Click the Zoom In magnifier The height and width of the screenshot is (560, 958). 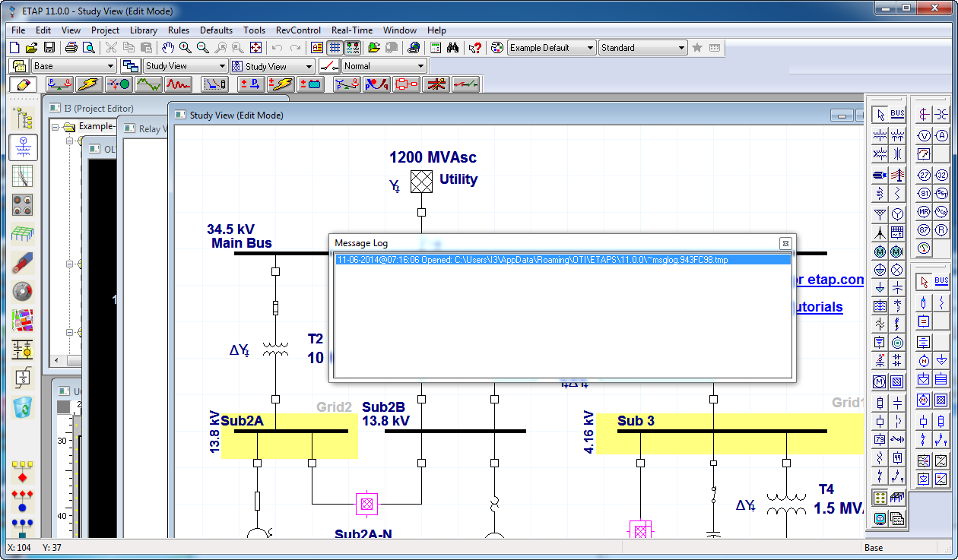[186, 48]
